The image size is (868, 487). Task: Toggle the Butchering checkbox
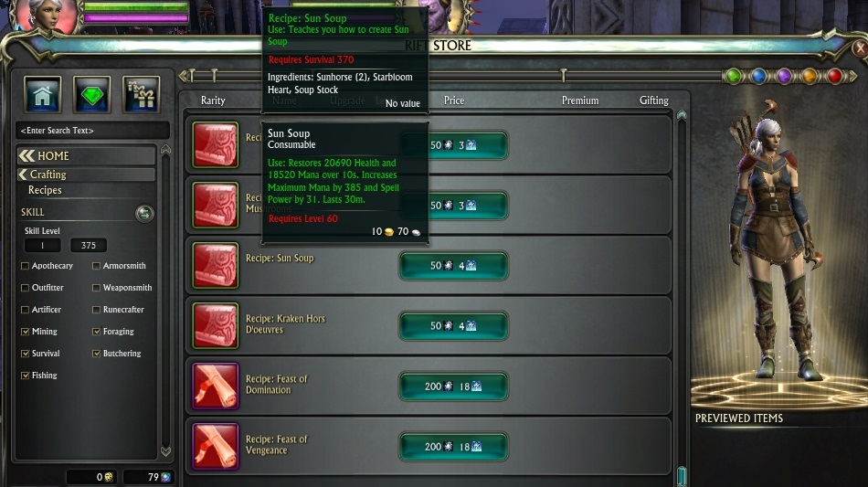(96, 353)
